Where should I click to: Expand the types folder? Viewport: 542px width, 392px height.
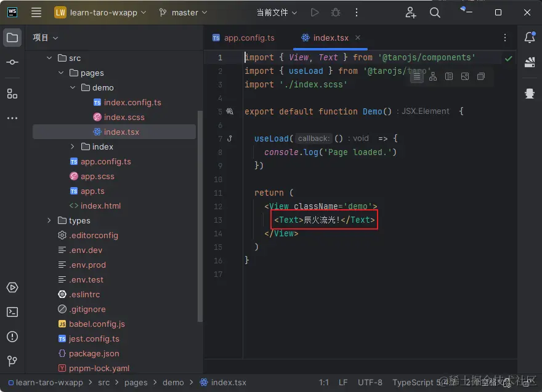tap(49, 220)
